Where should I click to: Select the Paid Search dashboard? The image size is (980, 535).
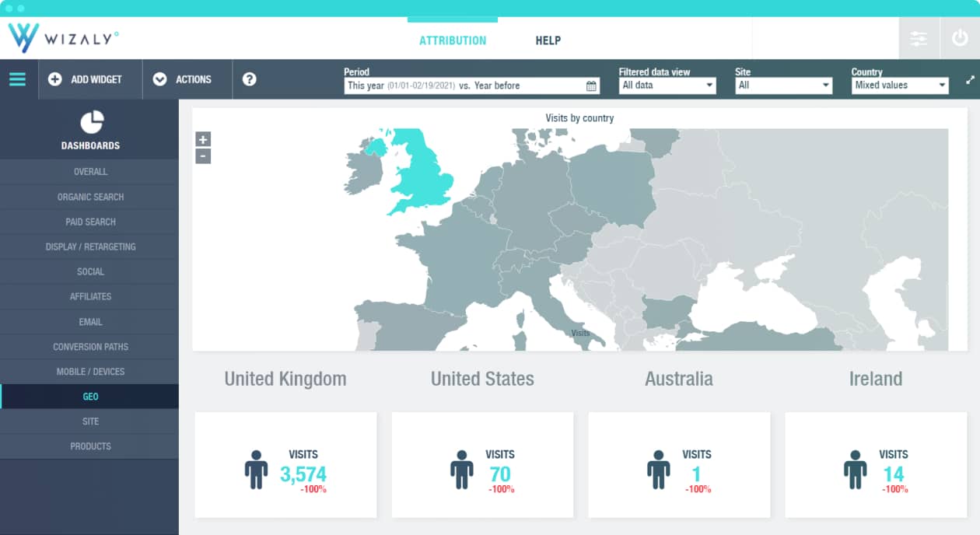click(x=89, y=222)
